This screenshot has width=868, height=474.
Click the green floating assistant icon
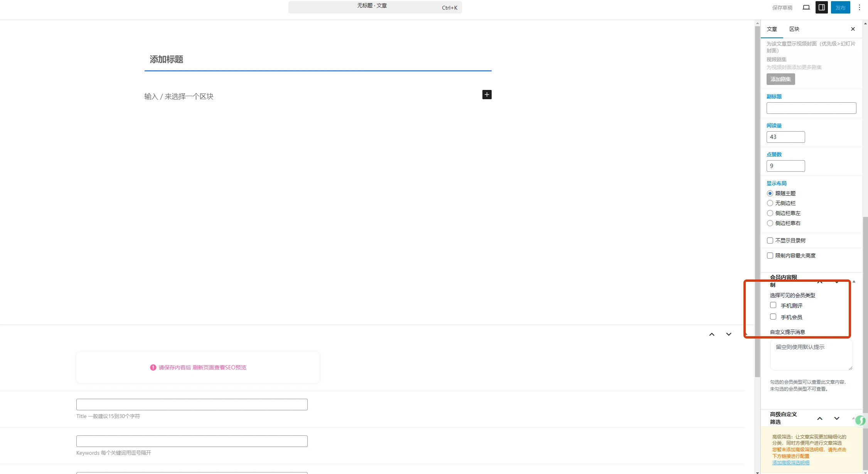click(860, 420)
